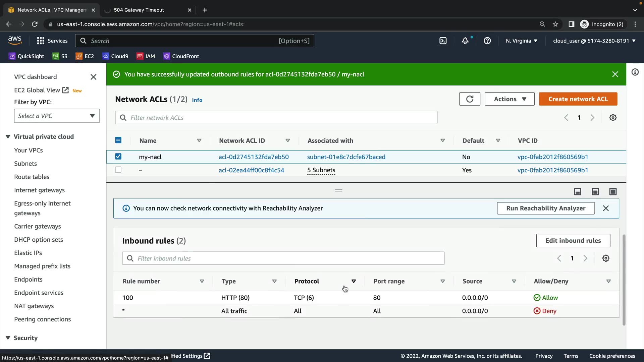Image resolution: width=644 pixels, height=362 pixels.
Task: Click the support help icon
Action: (x=487, y=41)
